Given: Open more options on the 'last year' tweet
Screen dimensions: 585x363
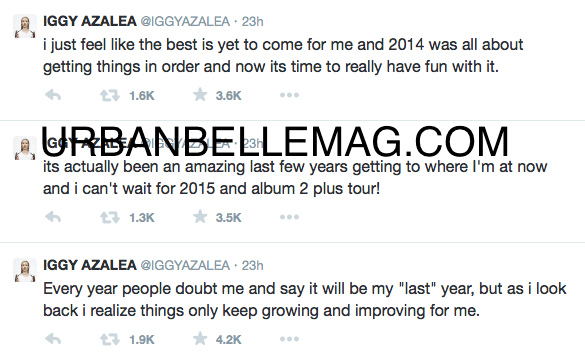Looking at the screenshot, I should coord(290,339).
